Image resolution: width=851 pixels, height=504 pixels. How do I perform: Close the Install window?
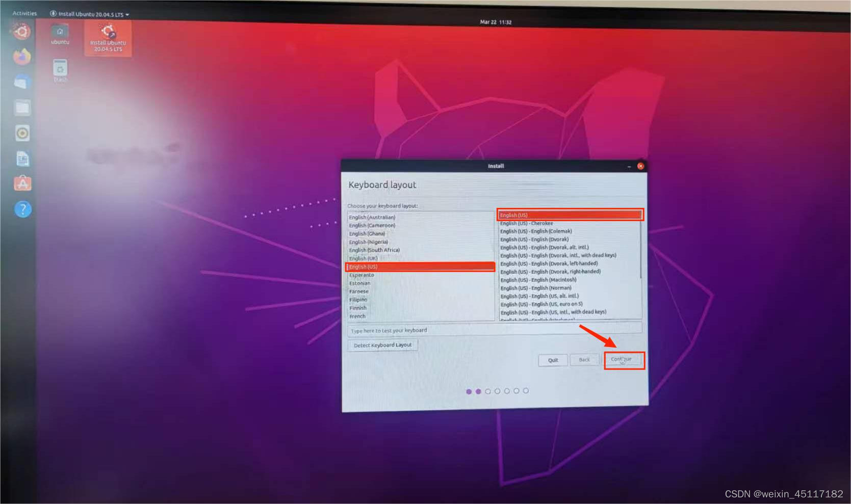tap(640, 166)
